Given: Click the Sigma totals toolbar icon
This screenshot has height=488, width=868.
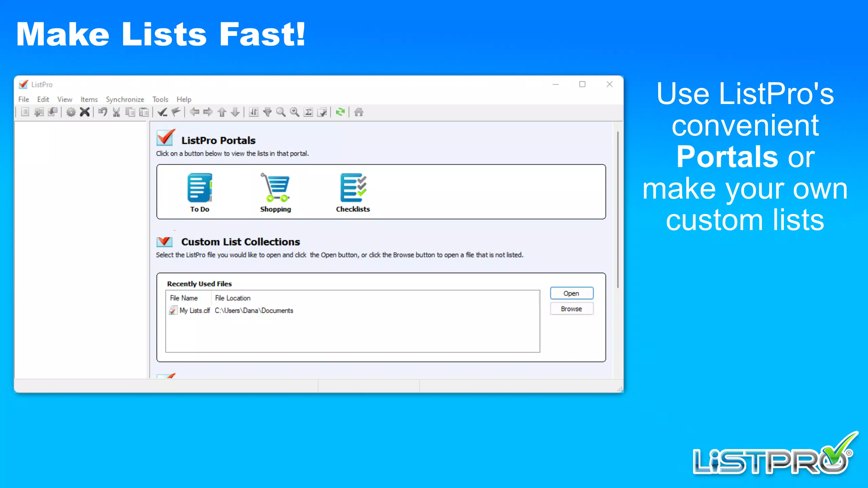Looking at the screenshot, I should (x=308, y=112).
